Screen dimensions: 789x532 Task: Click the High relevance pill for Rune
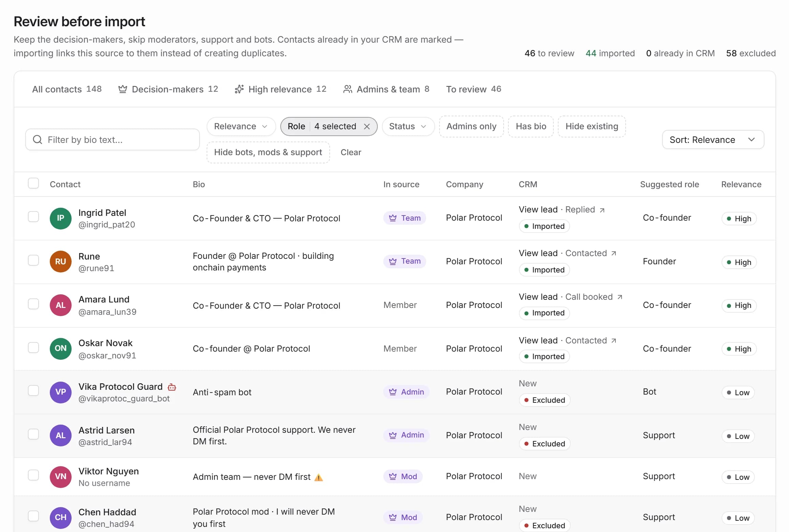pos(739,262)
